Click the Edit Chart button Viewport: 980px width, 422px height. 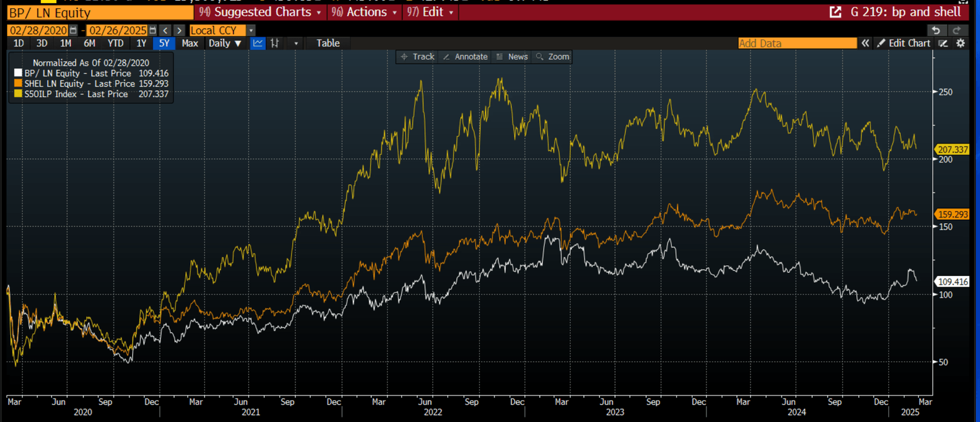click(903, 43)
